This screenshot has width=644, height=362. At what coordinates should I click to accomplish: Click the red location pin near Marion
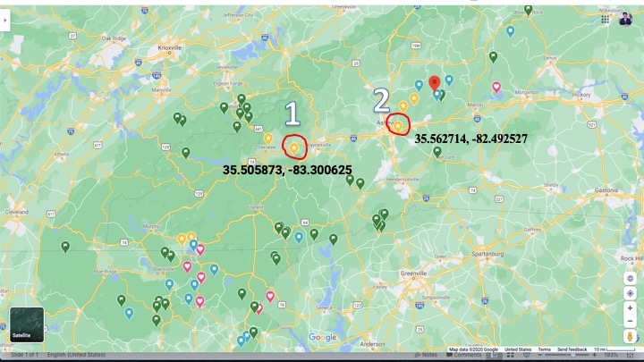tap(435, 84)
